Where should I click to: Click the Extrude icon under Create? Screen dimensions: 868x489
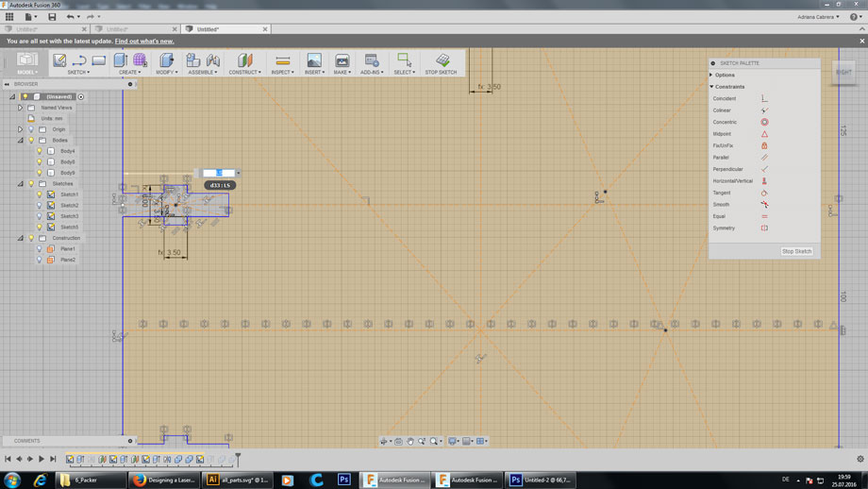(120, 59)
